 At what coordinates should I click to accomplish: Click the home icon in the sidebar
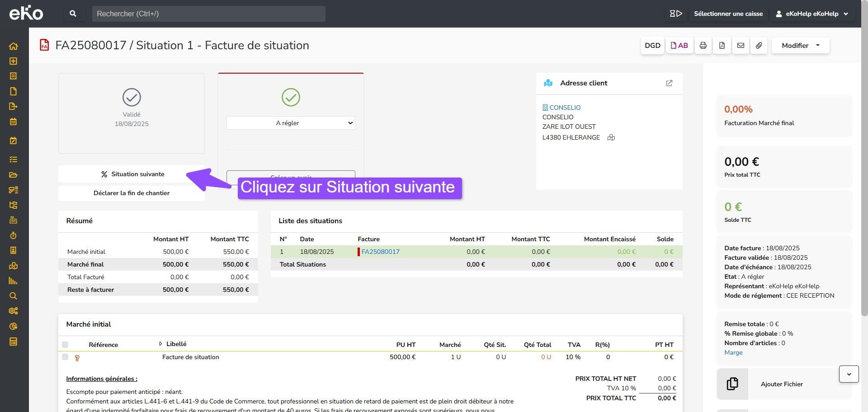[13, 46]
